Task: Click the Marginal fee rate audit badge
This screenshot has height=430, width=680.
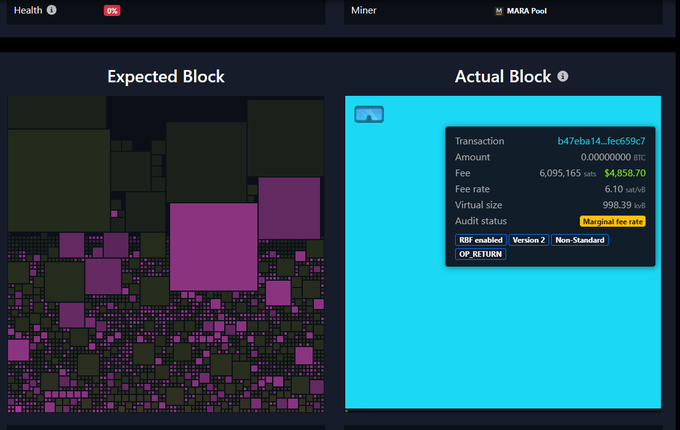Action: 612,222
